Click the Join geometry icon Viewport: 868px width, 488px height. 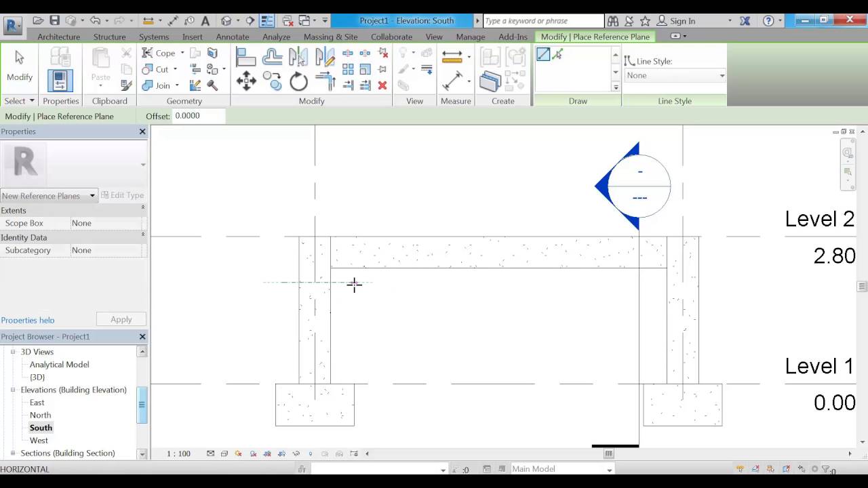[147, 85]
